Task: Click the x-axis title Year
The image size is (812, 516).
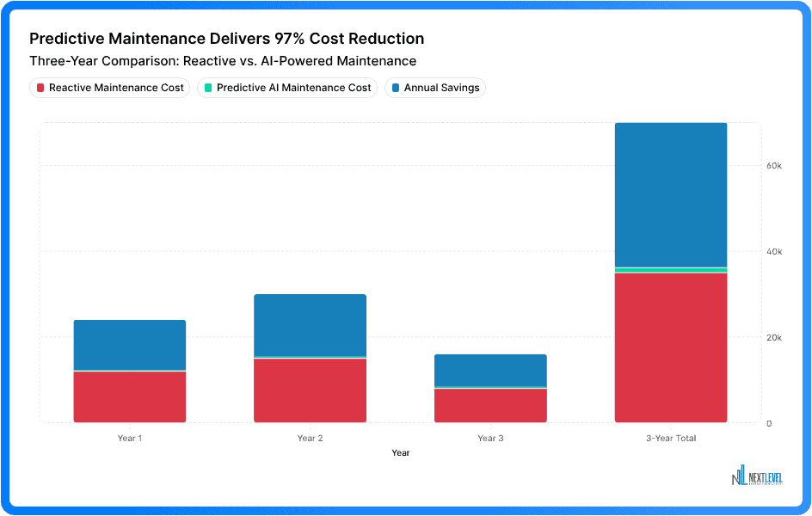Action: (x=400, y=453)
